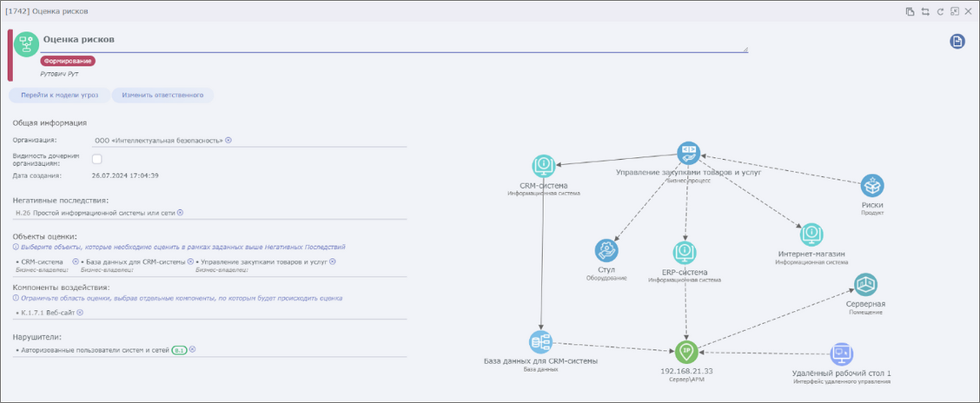Click the Удалённый рабочий стол 1 node
The height and width of the screenshot is (403, 980).
[841, 353]
